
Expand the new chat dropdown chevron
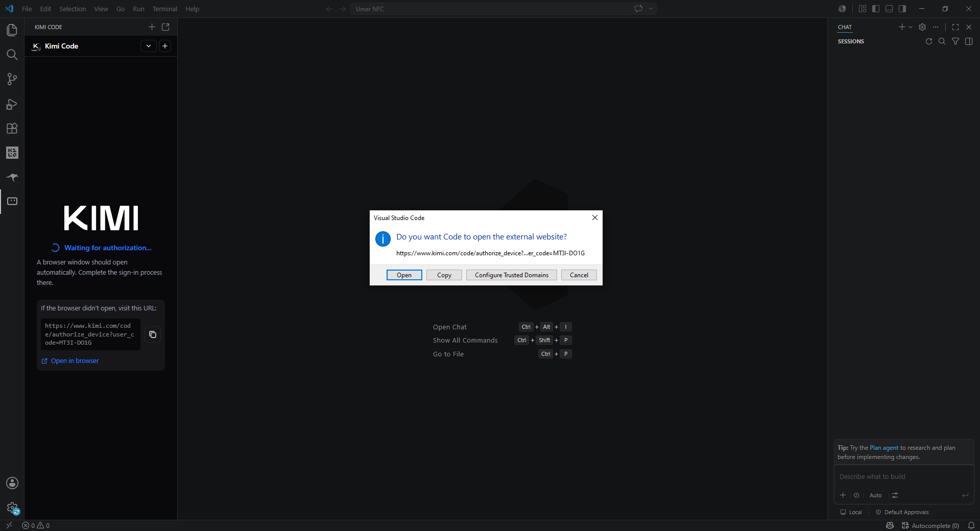(911, 27)
